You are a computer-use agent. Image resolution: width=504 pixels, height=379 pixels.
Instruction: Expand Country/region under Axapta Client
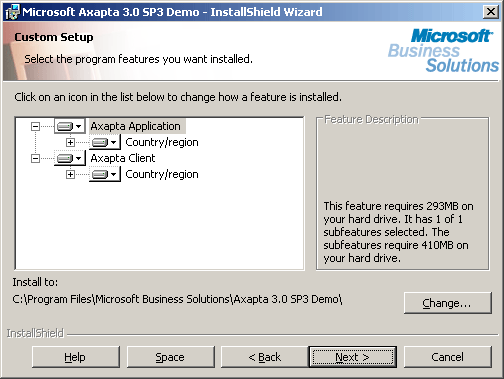click(x=70, y=174)
